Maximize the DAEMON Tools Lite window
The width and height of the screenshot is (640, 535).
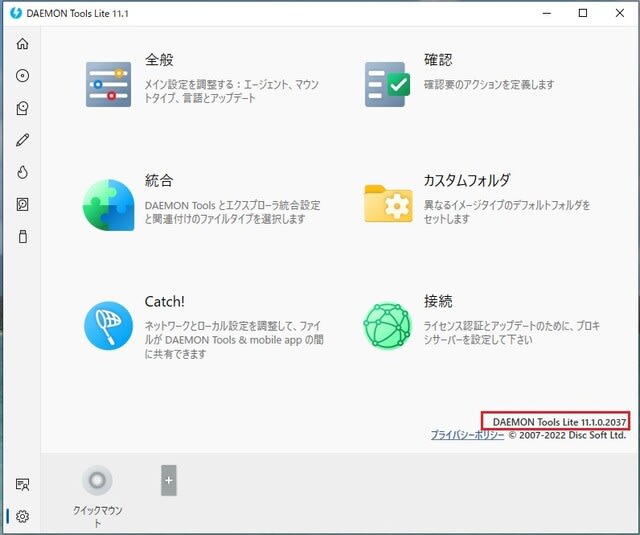coord(583,13)
